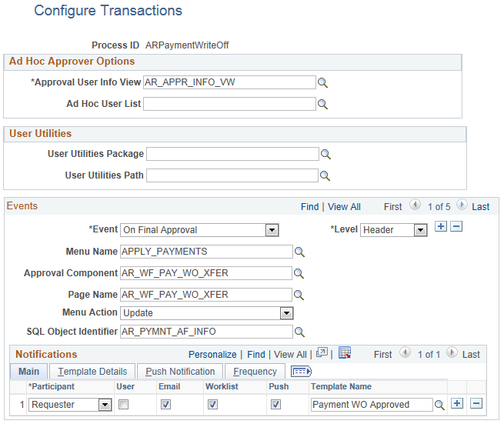Switch to the Template Details tab
Viewport: 504px width, 424px height.
click(93, 372)
